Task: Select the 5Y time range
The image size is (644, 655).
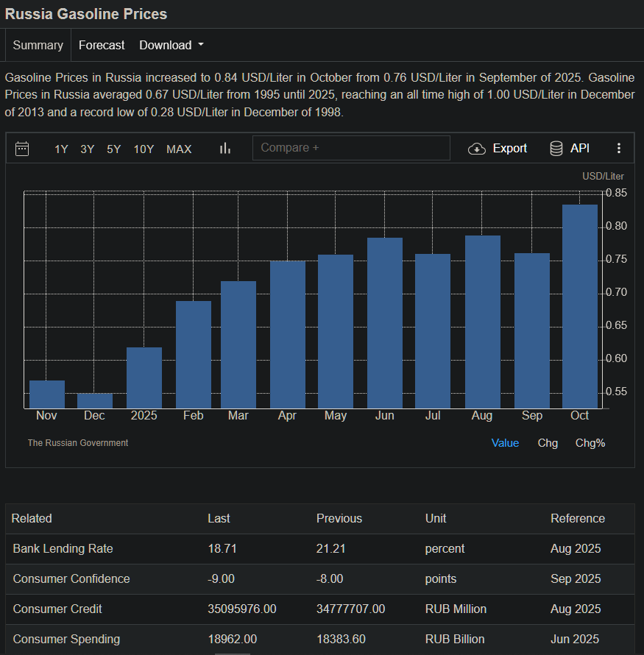Action: tap(113, 149)
